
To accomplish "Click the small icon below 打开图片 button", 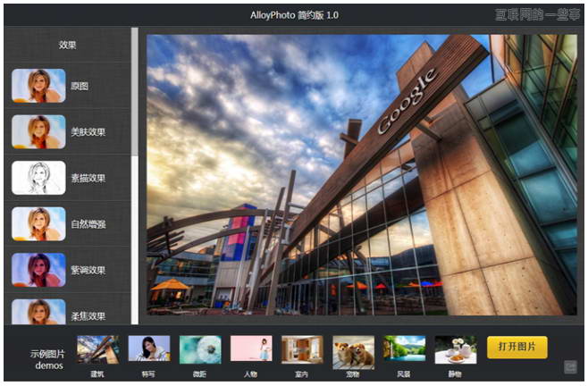I will [570, 367].
